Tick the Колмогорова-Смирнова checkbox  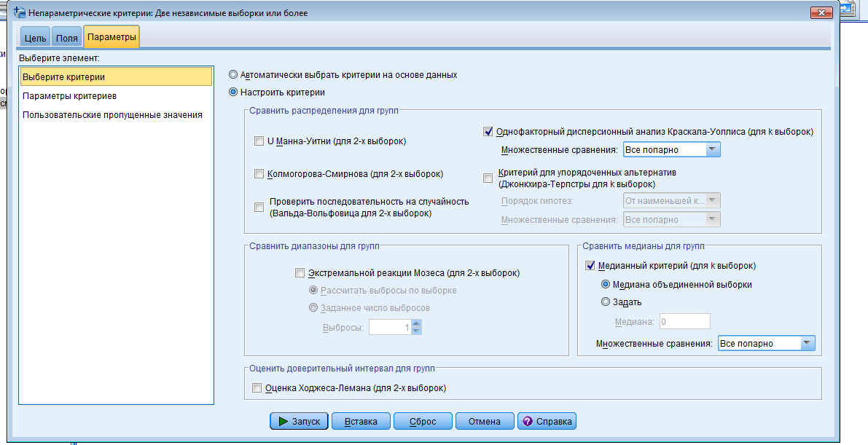tap(259, 174)
